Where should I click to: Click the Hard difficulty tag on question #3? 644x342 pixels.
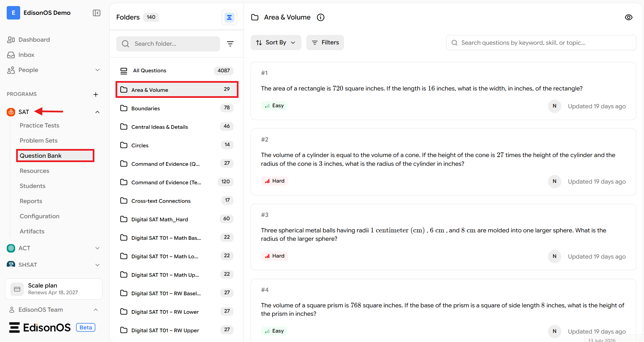click(275, 256)
